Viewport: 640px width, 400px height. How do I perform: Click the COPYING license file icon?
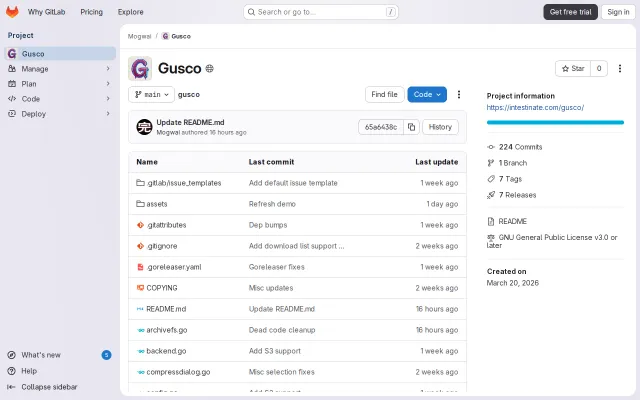pos(140,288)
